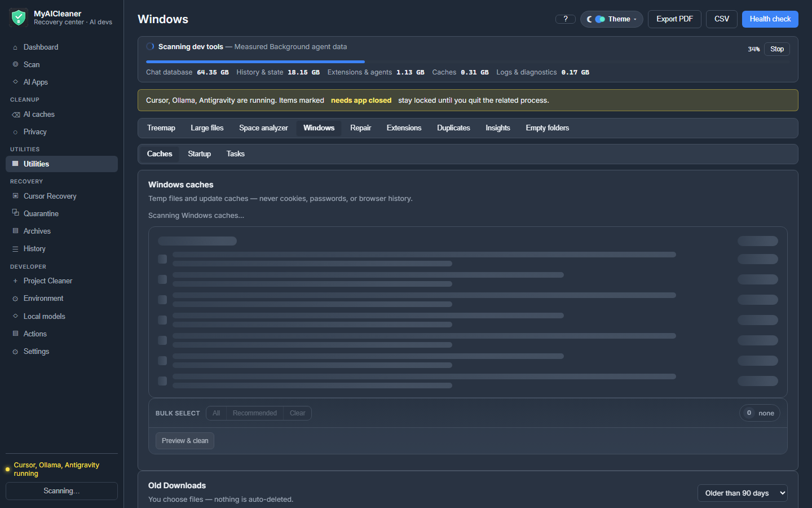Switch to the Duplicates tab

point(453,128)
